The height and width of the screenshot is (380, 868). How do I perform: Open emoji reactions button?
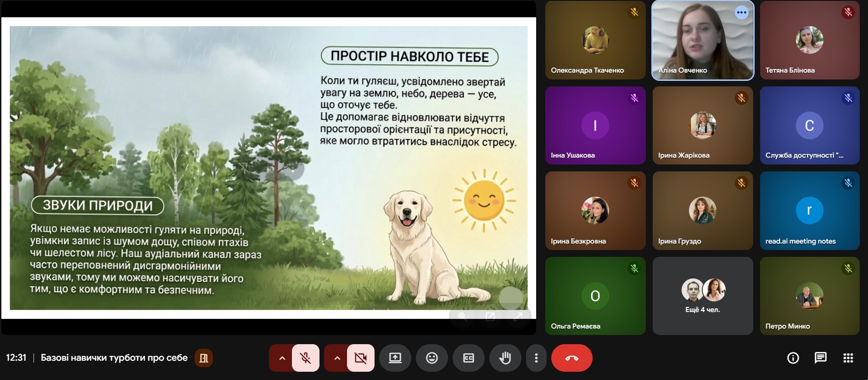coord(431,358)
